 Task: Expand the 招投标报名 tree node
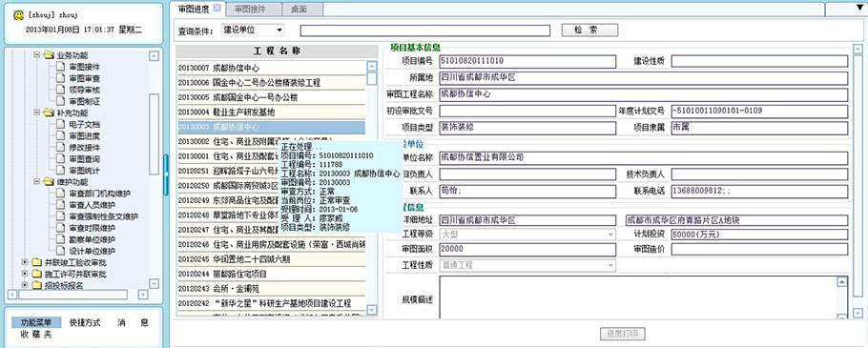click(x=25, y=285)
